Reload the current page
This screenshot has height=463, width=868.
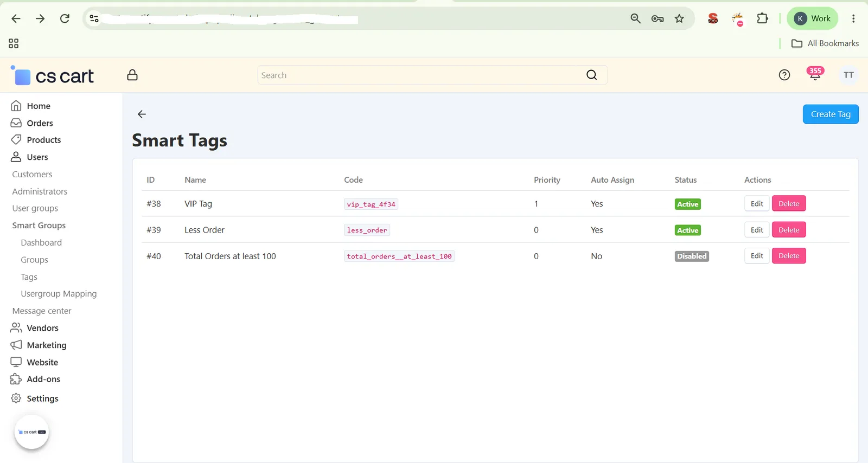[65, 18]
